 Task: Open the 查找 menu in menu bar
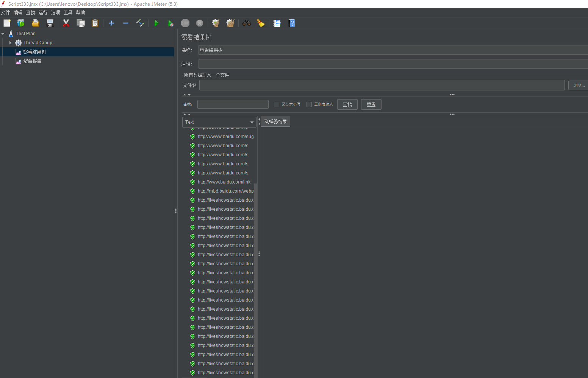[x=31, y=12]
